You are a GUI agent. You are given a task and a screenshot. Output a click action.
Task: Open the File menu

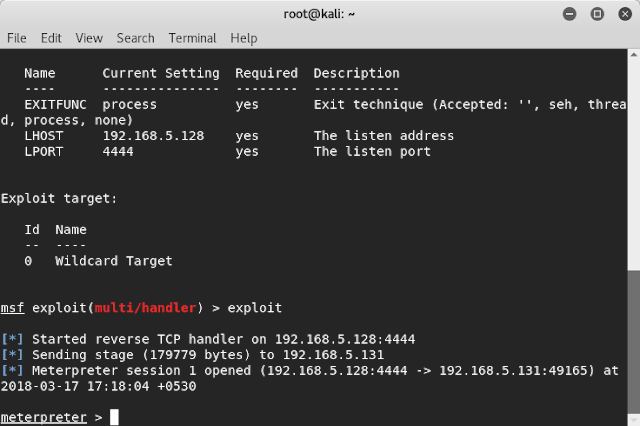coord(16,38)
